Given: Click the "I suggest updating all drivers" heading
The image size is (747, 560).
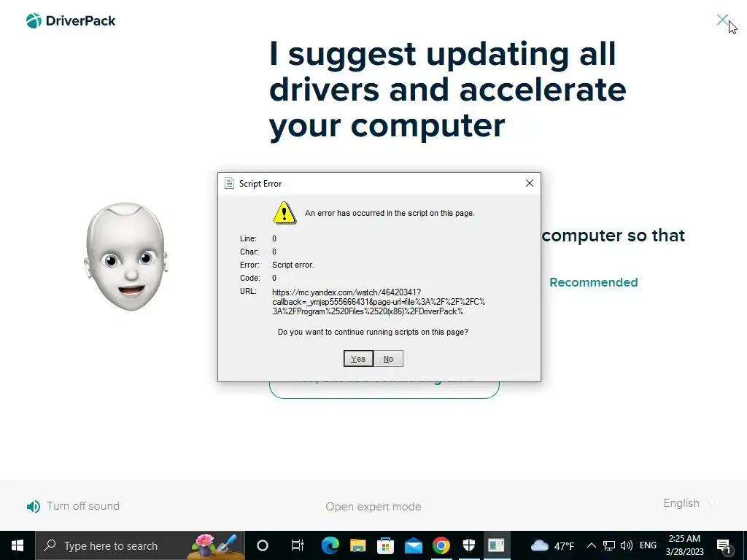Looking at the screenshot, I should (448, 90).
